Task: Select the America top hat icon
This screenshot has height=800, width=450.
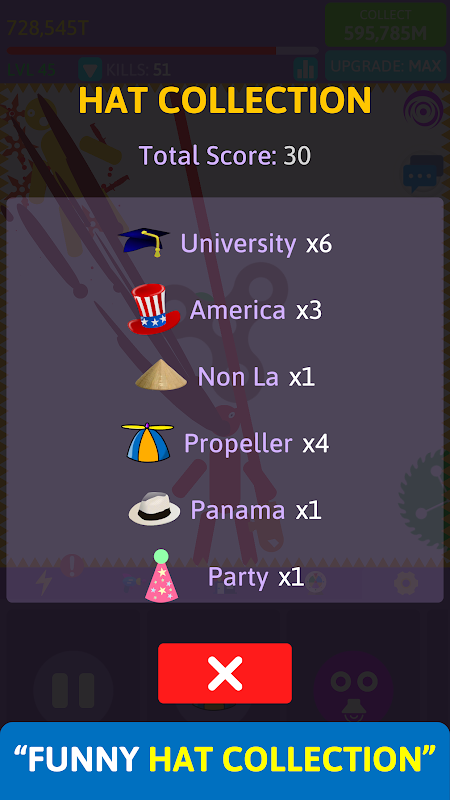Action: coord(154,309)
